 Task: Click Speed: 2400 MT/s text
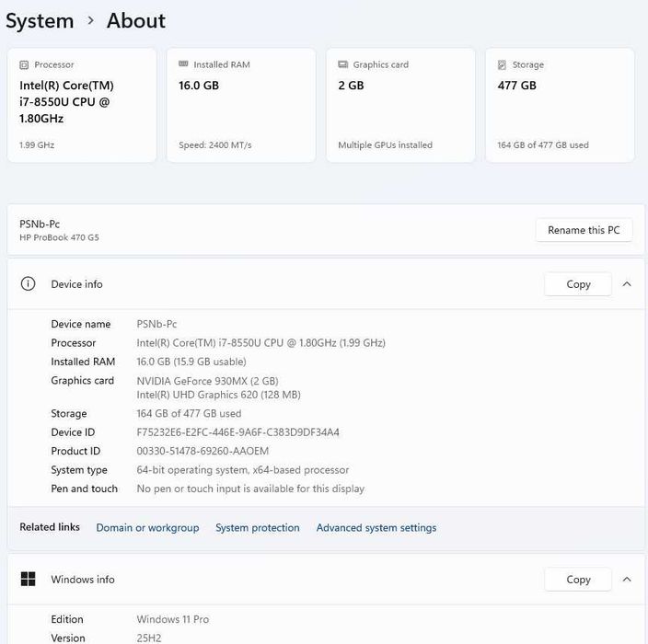point(214,145)
